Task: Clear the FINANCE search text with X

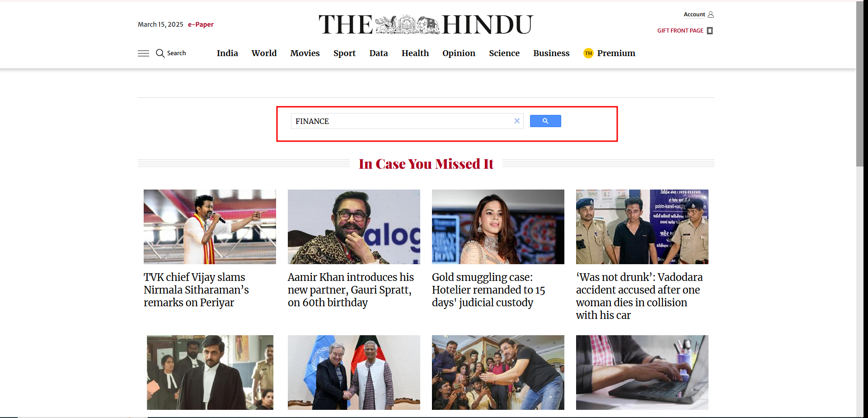Action: 517,121
